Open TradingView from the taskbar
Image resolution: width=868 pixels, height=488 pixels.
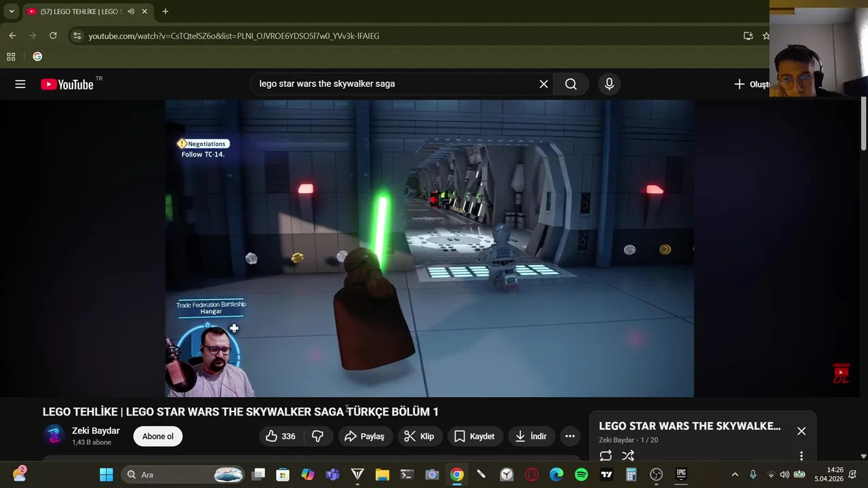[x=606, y=474]
